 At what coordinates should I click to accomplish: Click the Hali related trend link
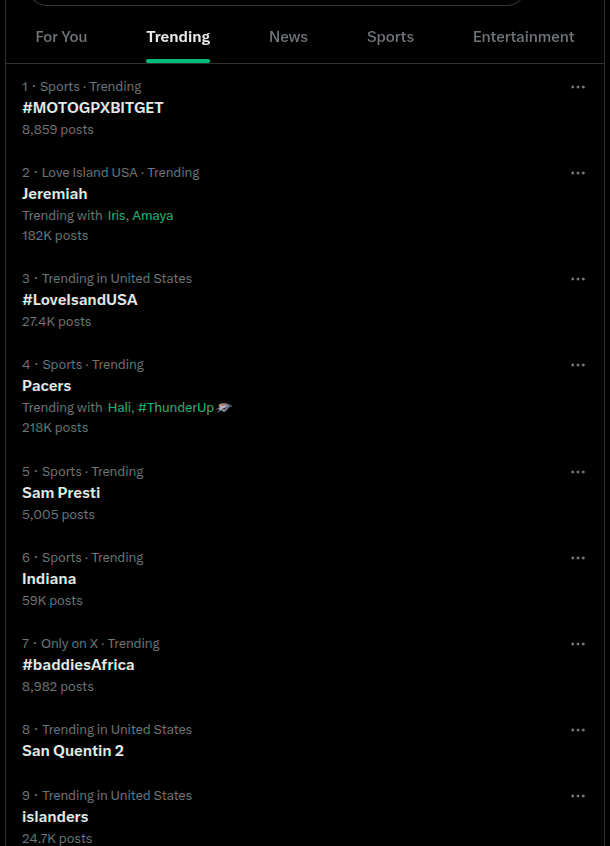[119, 407]
